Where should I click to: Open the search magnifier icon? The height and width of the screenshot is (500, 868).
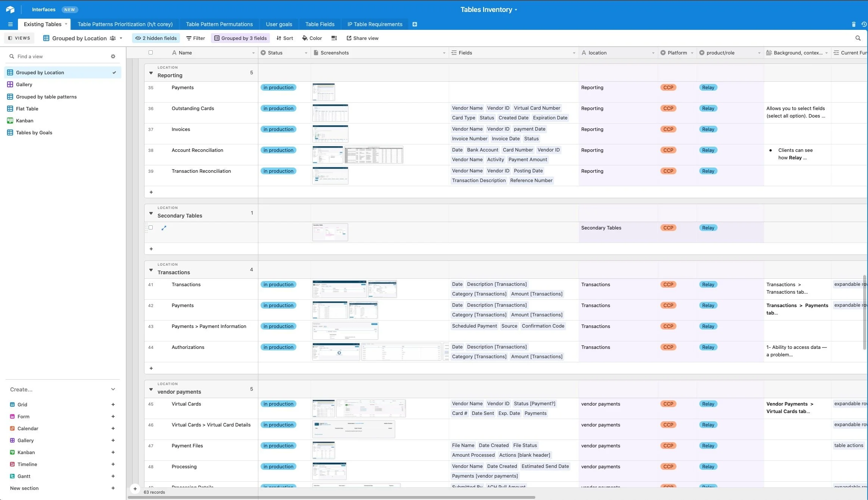click(858, 38)
